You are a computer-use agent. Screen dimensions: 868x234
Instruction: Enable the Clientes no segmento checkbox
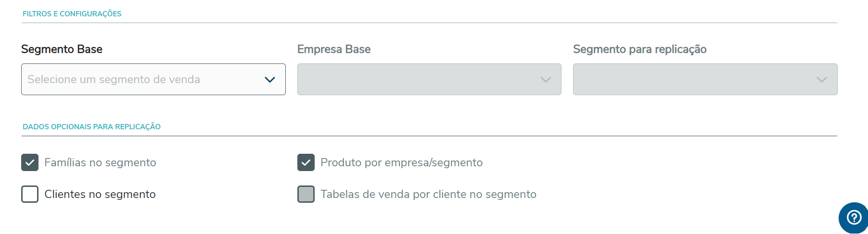point(30,194)
